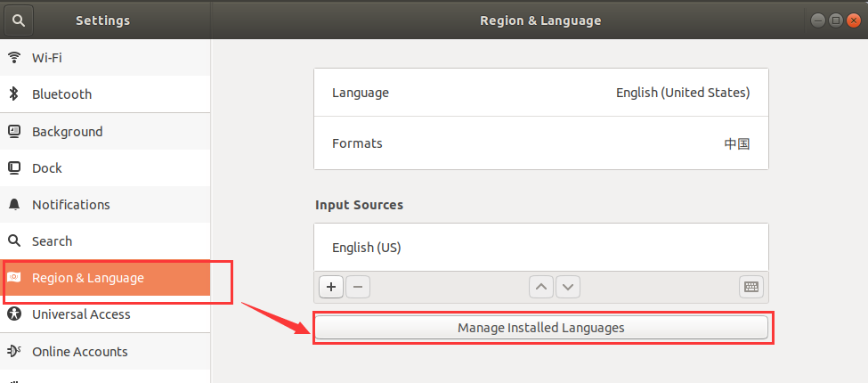Select Region & Language in sidebar
This screenshot has width=868, height=383.
coord(88,278)
